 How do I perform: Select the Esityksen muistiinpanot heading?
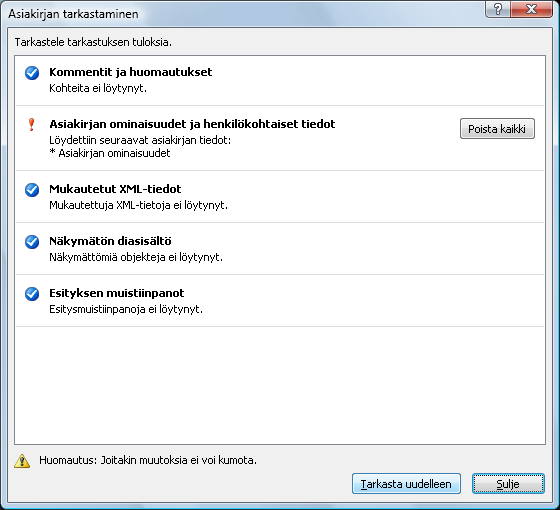(116, 293)
